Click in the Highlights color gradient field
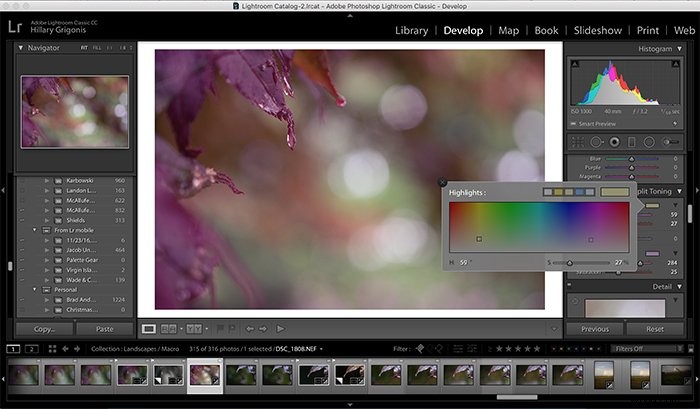 (539, 227)
